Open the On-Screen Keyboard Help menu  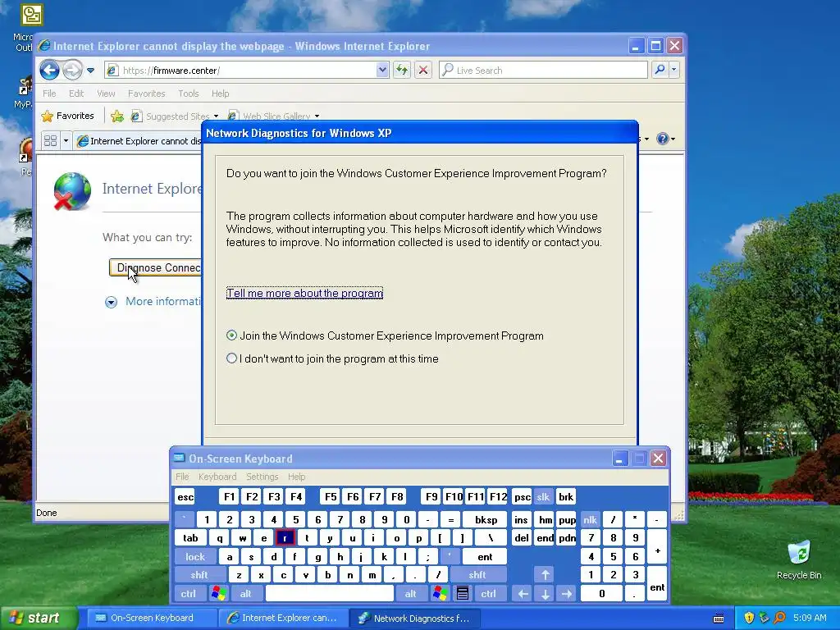point(296,477)
